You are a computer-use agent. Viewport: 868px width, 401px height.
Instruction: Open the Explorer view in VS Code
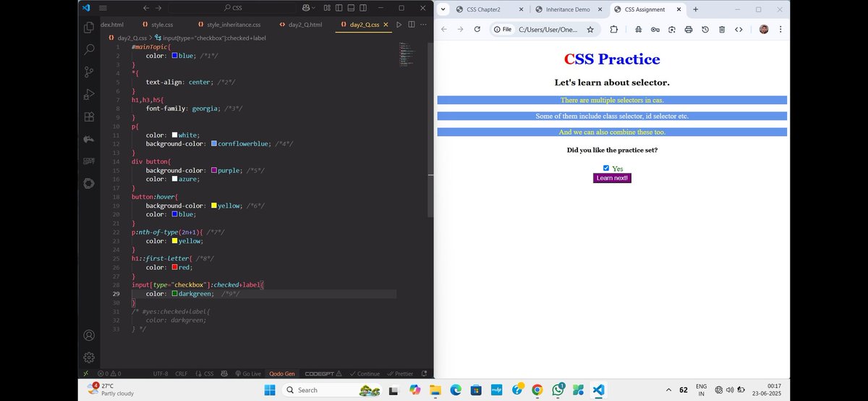click(x=89, y=28)
